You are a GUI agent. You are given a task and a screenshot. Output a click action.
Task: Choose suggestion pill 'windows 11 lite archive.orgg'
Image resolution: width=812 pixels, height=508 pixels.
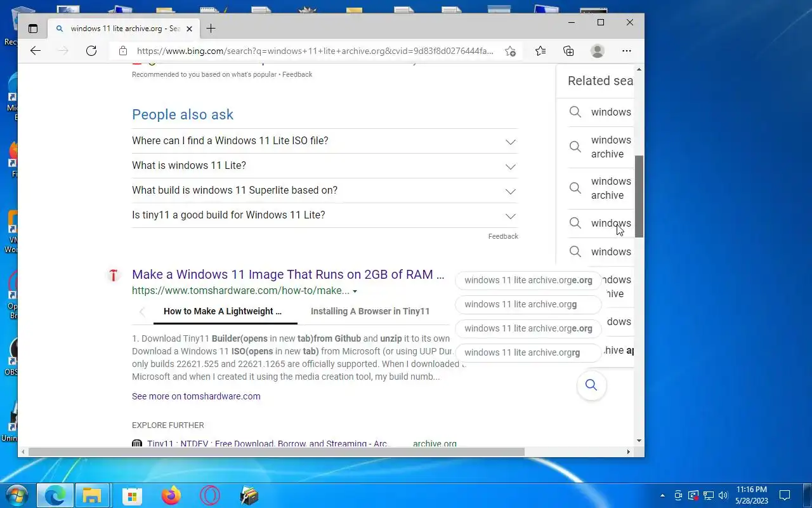[528, 304]
